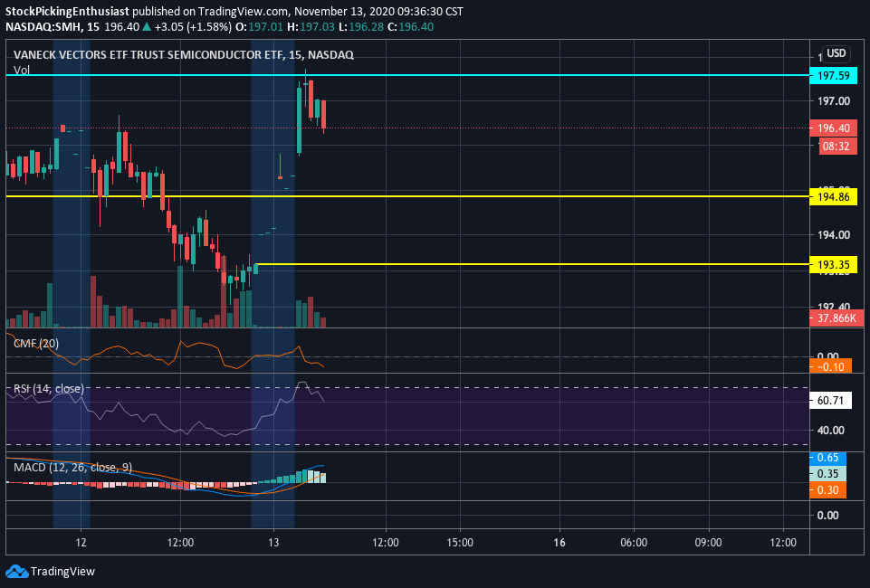Select the RSI (14, close) indicator title
This screenshot has height=588, width=870.
click(x=49, y=388)
